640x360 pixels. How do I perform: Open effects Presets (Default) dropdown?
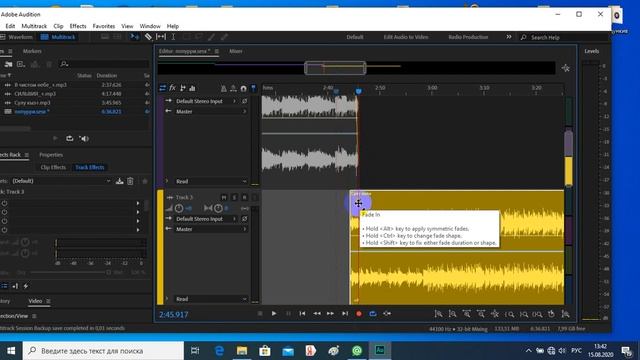(x=61, y=181)
